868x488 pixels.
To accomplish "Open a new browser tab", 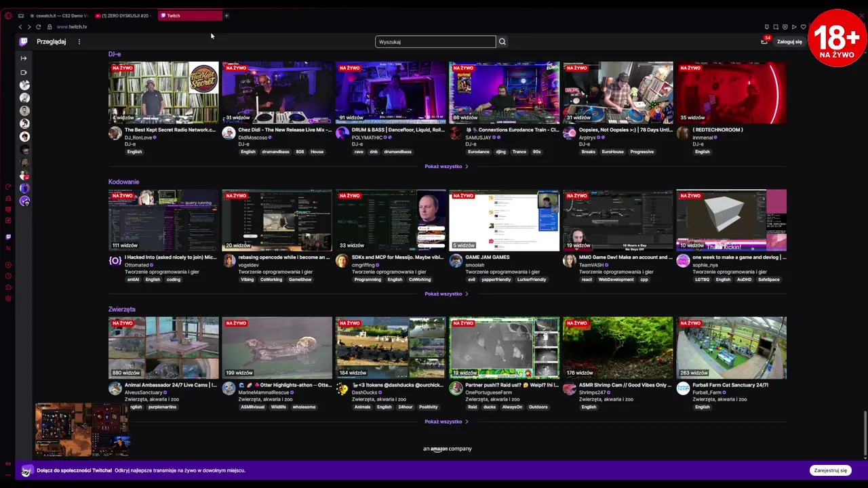I will point(226,16).
